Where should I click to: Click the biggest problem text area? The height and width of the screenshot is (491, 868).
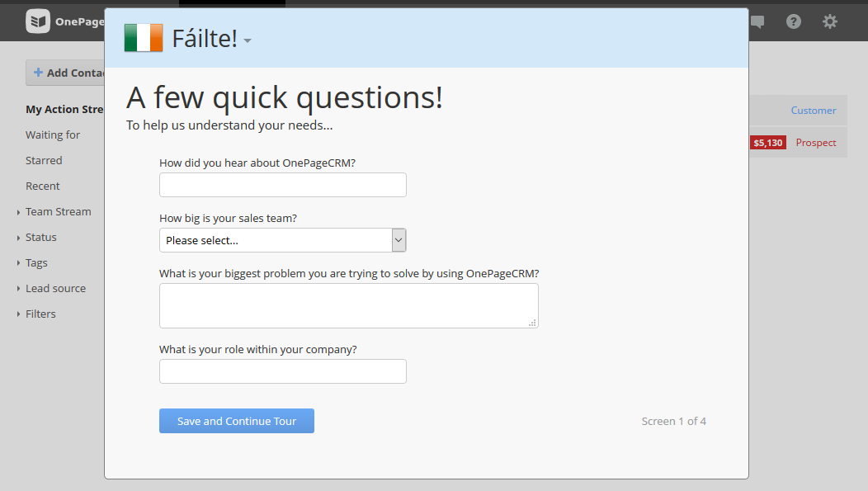click(349, 305)
